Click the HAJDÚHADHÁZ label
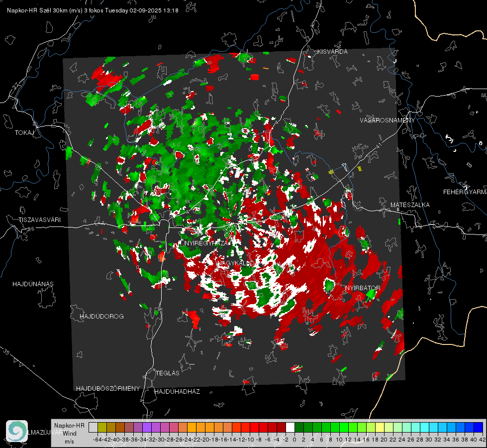This screenshot has height=448, width=487. click(177, 392)
